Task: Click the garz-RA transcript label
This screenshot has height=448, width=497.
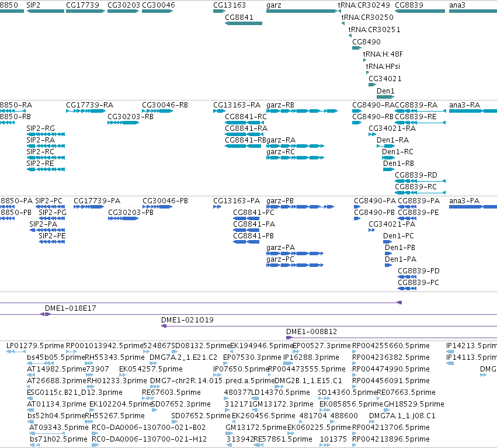Action: (x=281, y=140)
